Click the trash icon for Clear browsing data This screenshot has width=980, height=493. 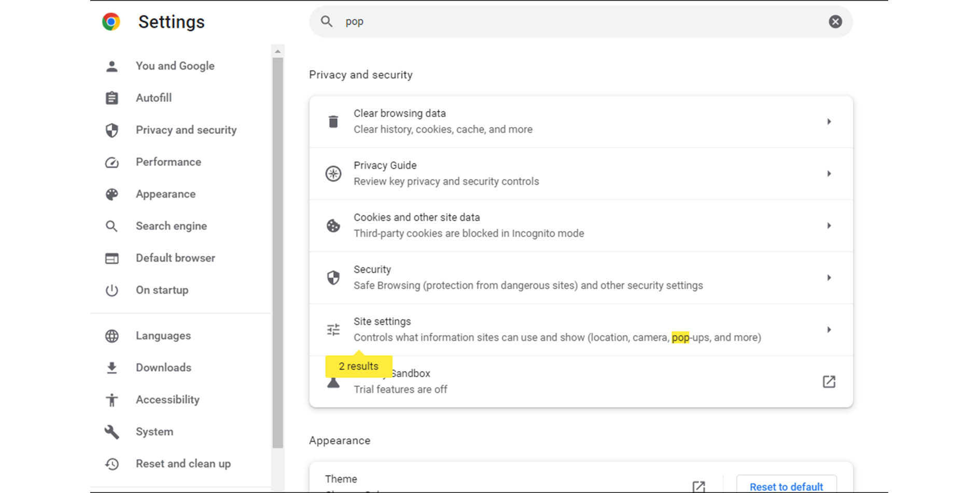(x=333, y=121)
